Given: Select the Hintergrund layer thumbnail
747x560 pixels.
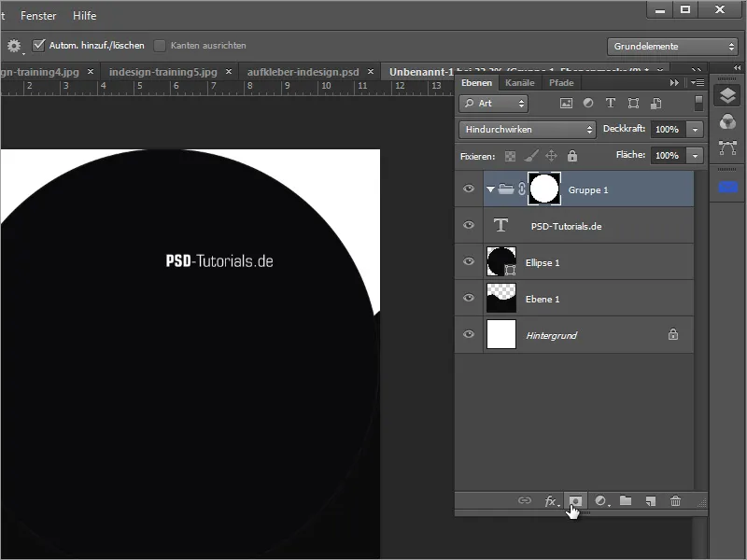Looking at the screenshot, I should pyautogui.click(x=501, y=334).
